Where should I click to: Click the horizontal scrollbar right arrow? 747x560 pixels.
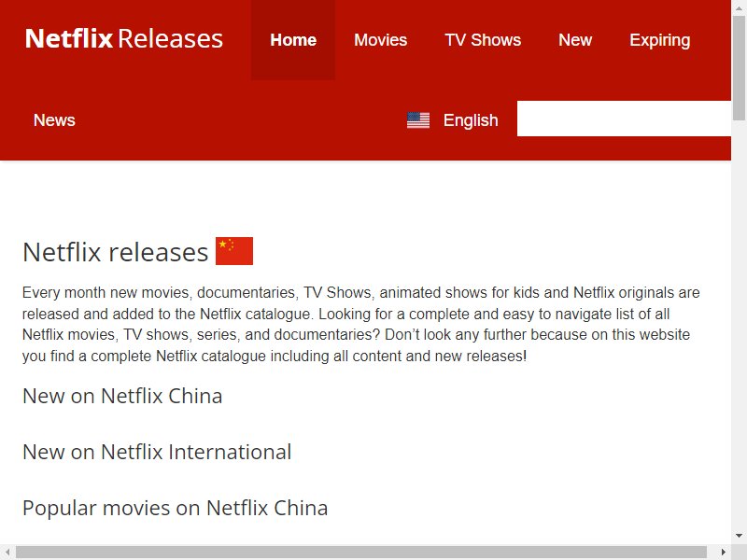point(723,553)
